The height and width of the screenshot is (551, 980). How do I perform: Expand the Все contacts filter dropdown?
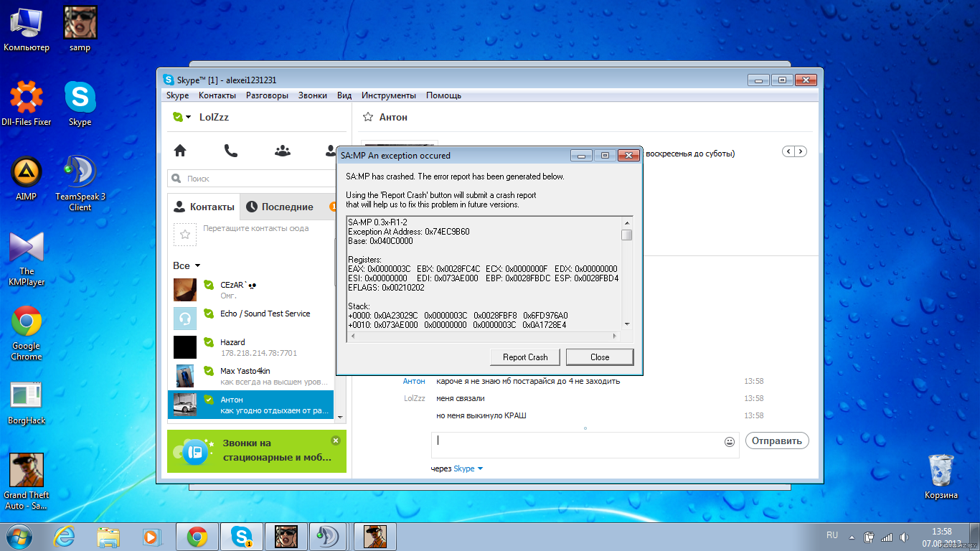187,265
